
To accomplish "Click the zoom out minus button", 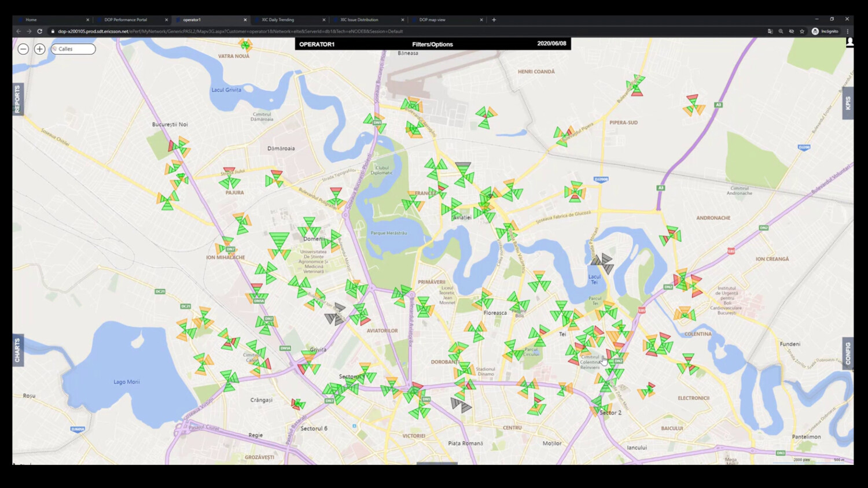I will click(x=23, y=49).
